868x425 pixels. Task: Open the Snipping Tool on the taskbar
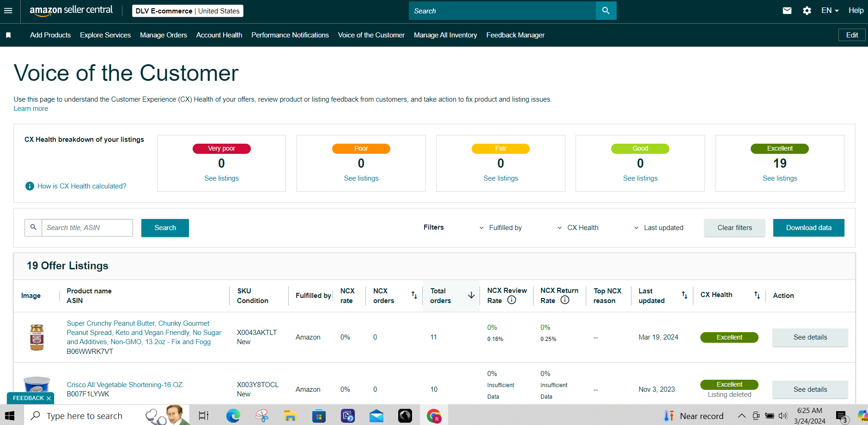(261, 416)
